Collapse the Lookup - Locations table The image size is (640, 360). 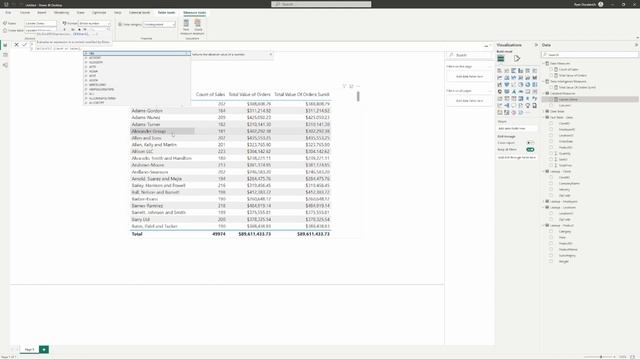point(544,207)
